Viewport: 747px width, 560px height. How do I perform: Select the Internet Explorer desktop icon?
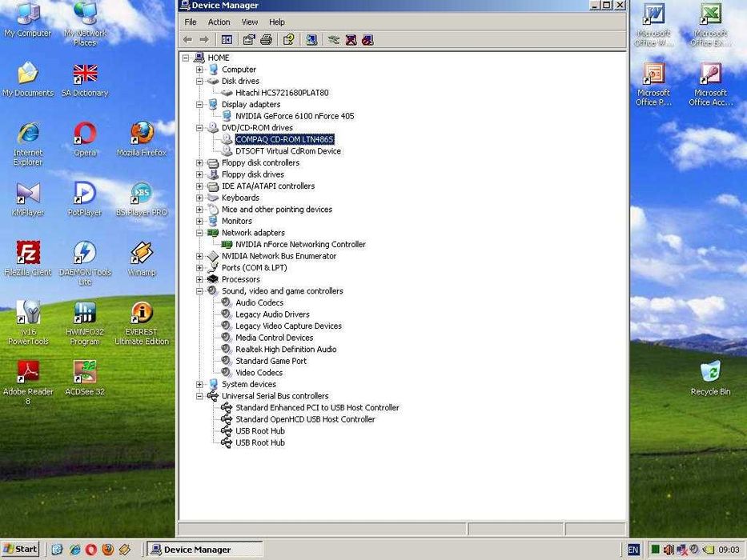(x=28, y=144)
